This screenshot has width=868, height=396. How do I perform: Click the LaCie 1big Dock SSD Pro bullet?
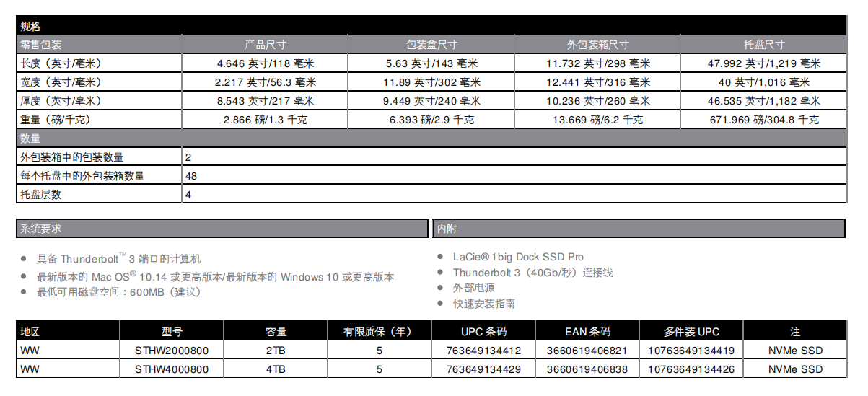[518, 257]
